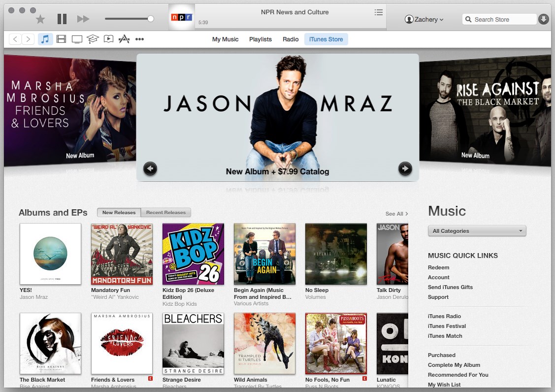Open the No Sleep album cover
This screenshot has height=392, width=555.
tap(336, 254)
